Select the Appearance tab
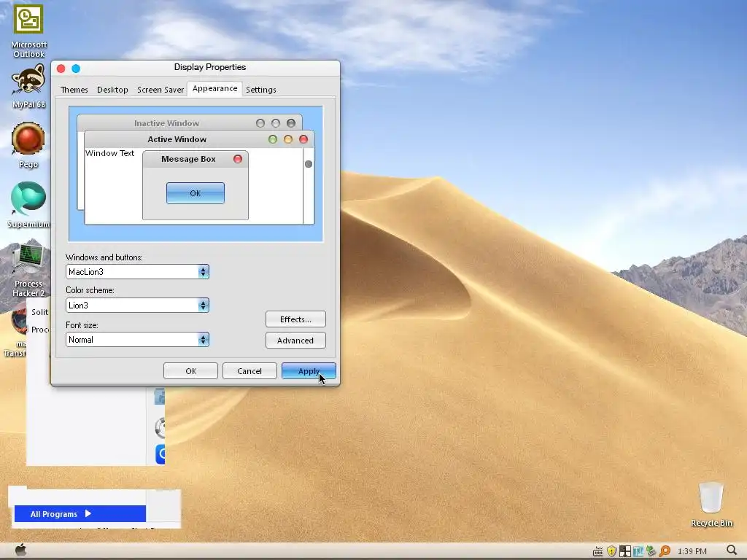747x560 pixels. click(215, 88)
